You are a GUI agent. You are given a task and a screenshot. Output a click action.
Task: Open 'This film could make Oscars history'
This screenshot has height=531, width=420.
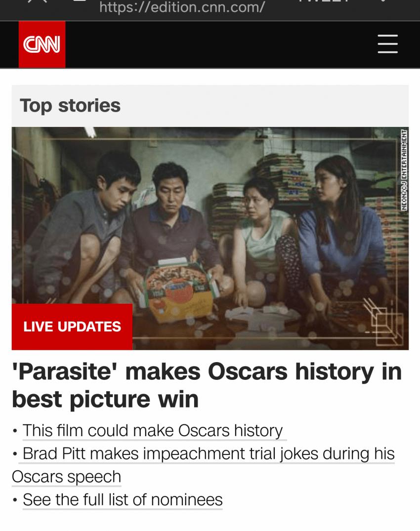[153, 431]
